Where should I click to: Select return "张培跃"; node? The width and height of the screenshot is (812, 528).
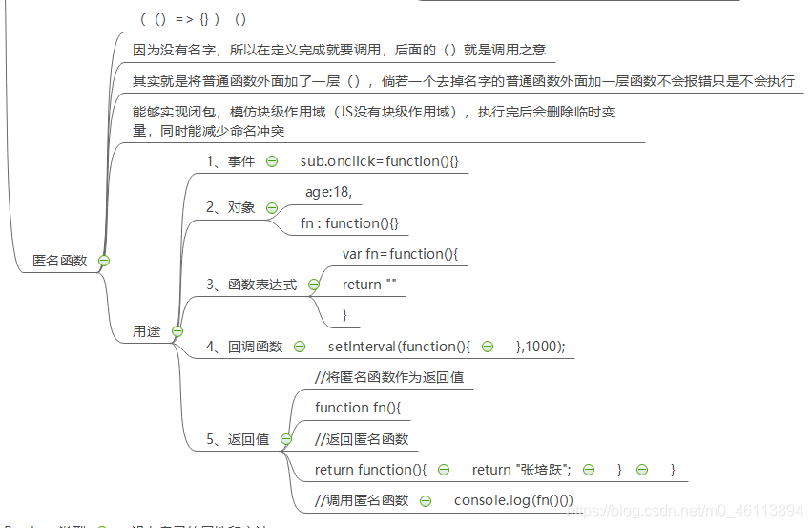pyautogui.click(x=522, y=470)
